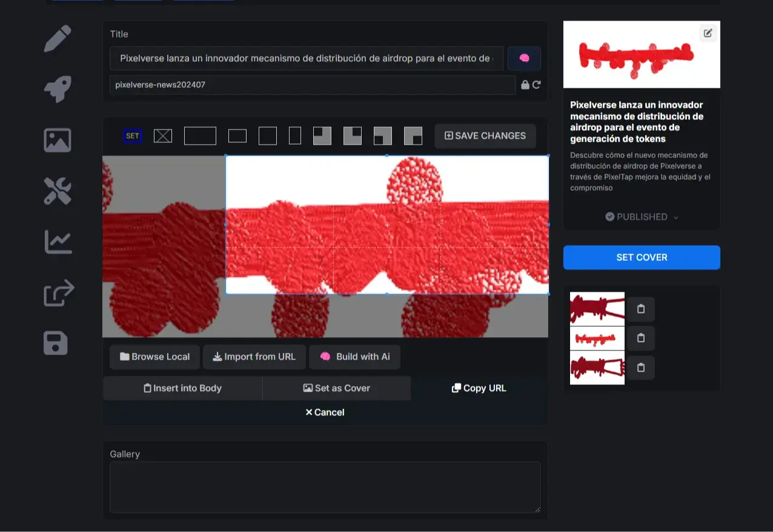Click the pixelverse-news202407 slug field
The image size is (773, 532).
pos(313,85)
